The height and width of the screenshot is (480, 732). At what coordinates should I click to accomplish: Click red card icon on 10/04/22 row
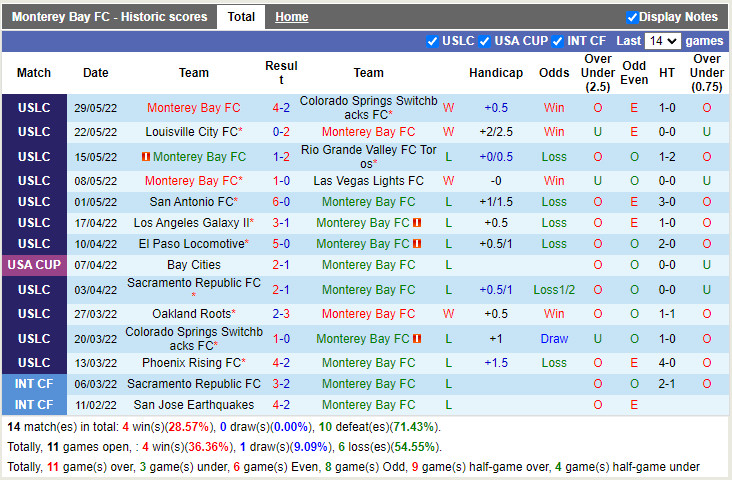(x=417, y=244)
